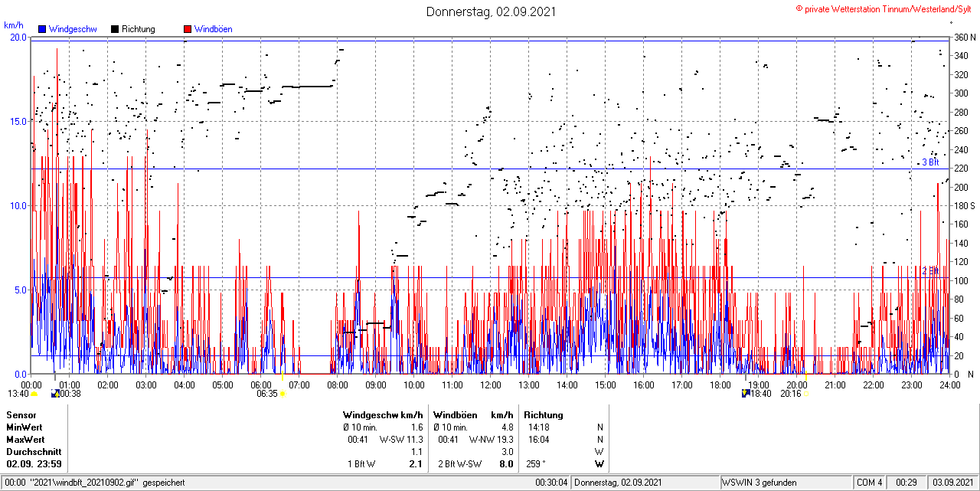980x491 pixels.
Task: Click the 'Windböen km/h' column header
Action: pos(473,415)
